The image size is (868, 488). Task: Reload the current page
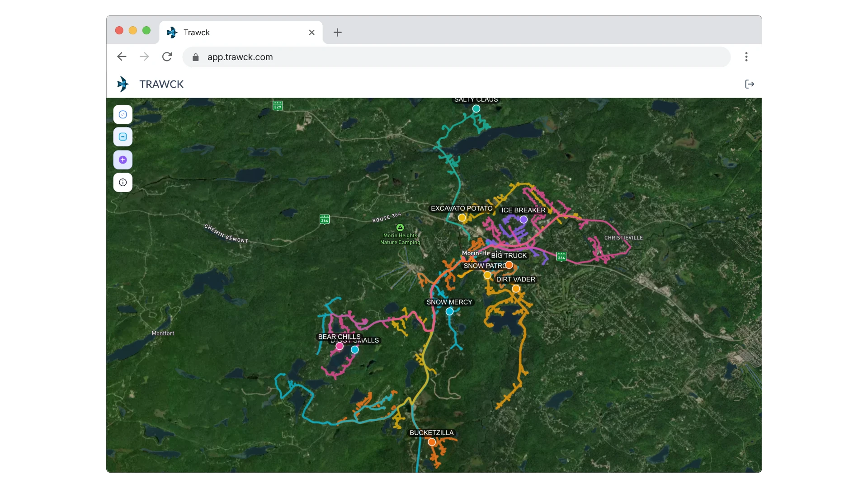click(167, 56)
